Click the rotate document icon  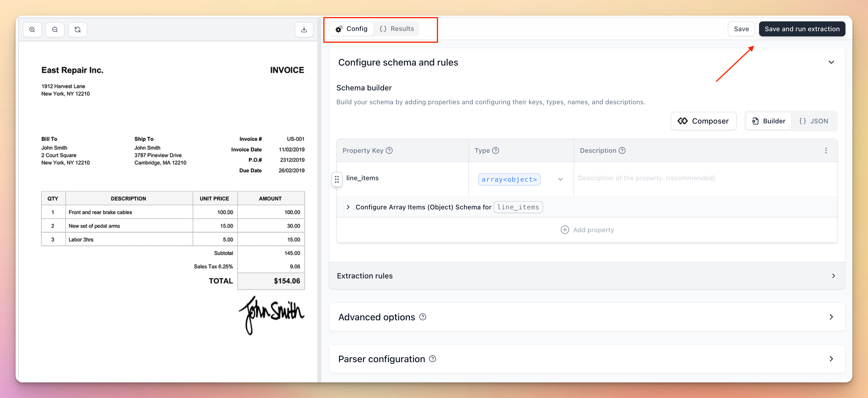click(77, 30)
